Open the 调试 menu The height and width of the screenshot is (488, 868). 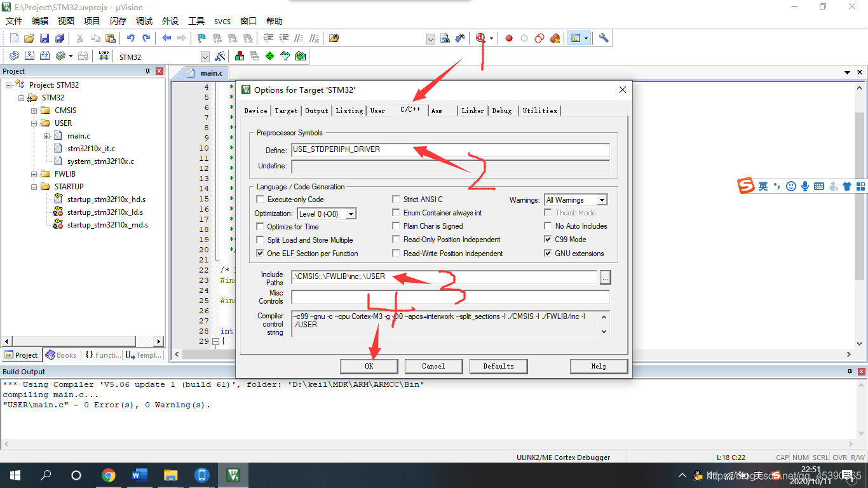pos(144,21)
